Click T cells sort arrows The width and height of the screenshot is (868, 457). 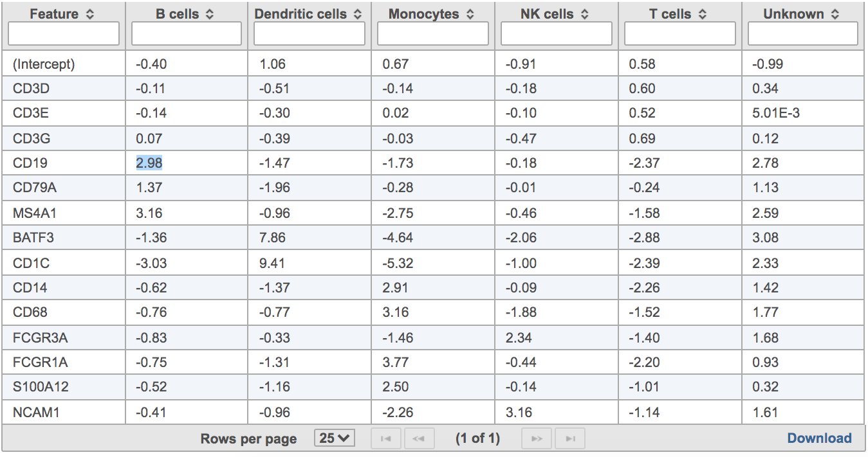coord(703,14)
